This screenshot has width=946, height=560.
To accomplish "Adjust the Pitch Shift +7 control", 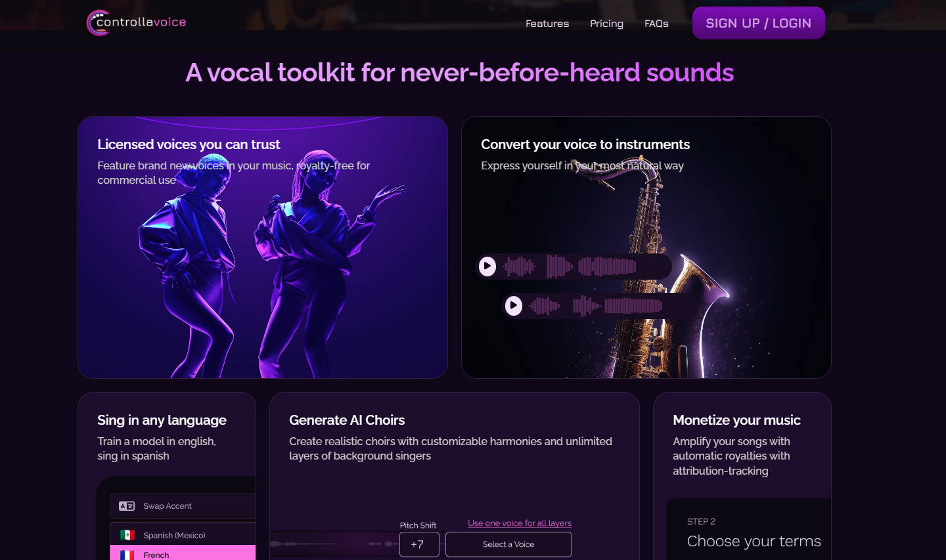I will [x=419, y=544].
